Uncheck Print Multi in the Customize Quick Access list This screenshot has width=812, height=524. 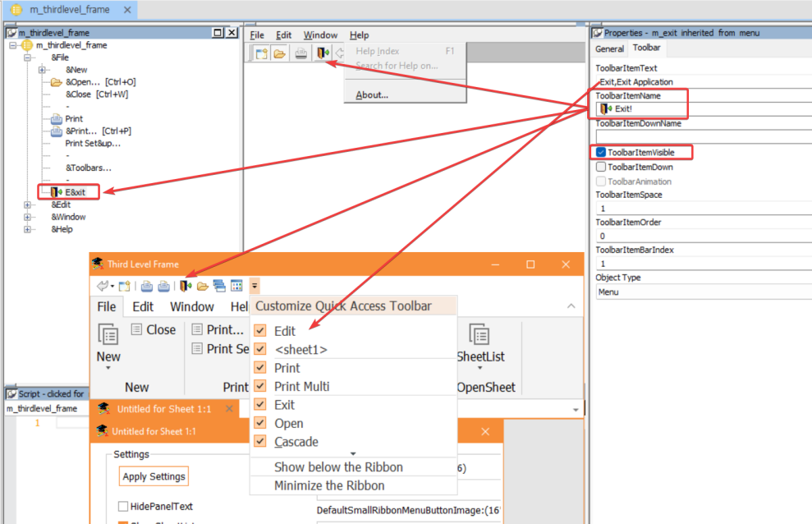click(260, 386)
